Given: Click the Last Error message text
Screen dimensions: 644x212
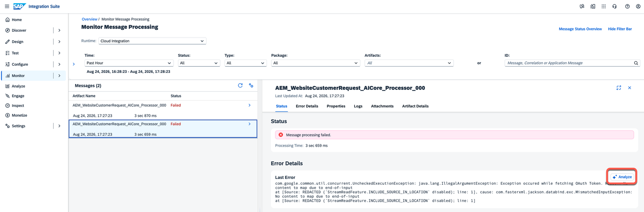Looking at the screenshot, I should tap(454, 193).
